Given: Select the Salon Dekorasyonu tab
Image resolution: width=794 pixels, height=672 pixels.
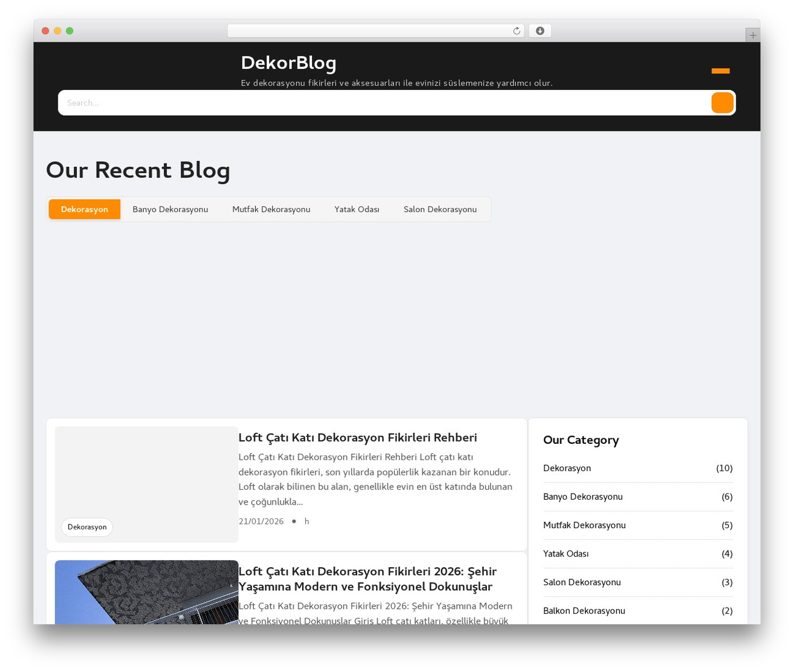Looking at the screenshot, I should 440,209.
